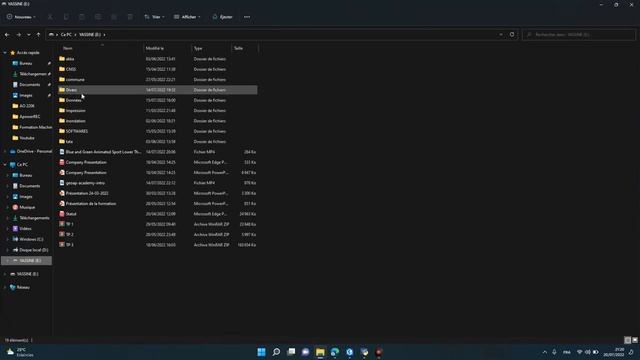640x360 pixels.
Task: Open recent locations chevron beside navigation arrows
Action: click(29, 35)
